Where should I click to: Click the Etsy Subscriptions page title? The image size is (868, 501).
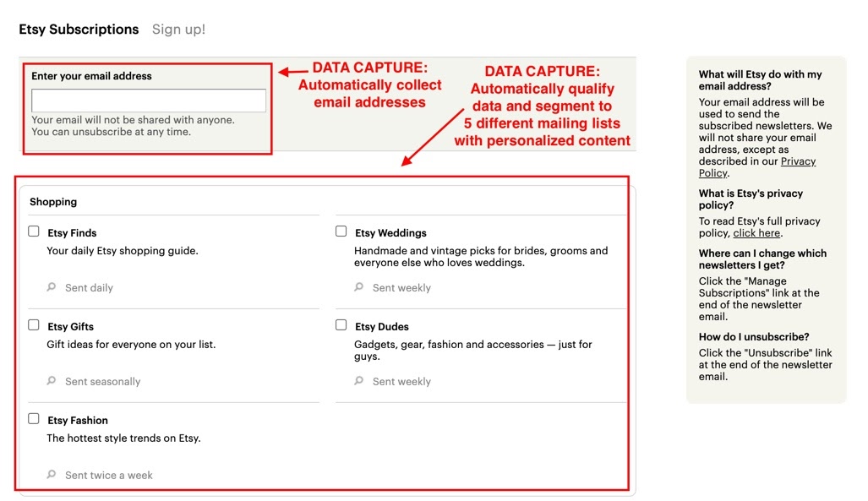tap(79, 30)
